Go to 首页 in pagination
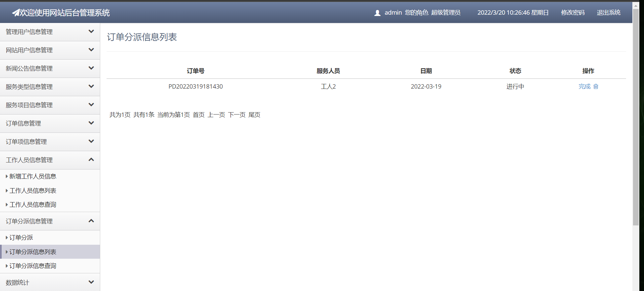Image resolution: width=644 pixels, height=291 pixels. point(199,115)
